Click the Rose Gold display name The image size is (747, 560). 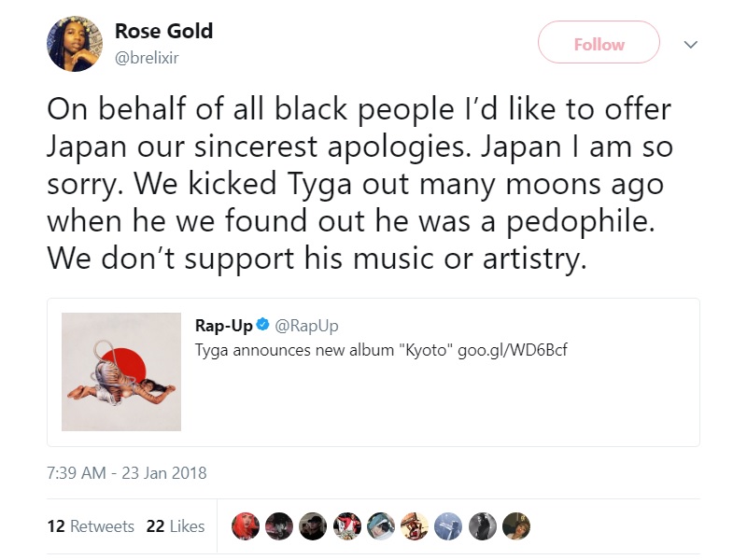[x=164, y=31]
